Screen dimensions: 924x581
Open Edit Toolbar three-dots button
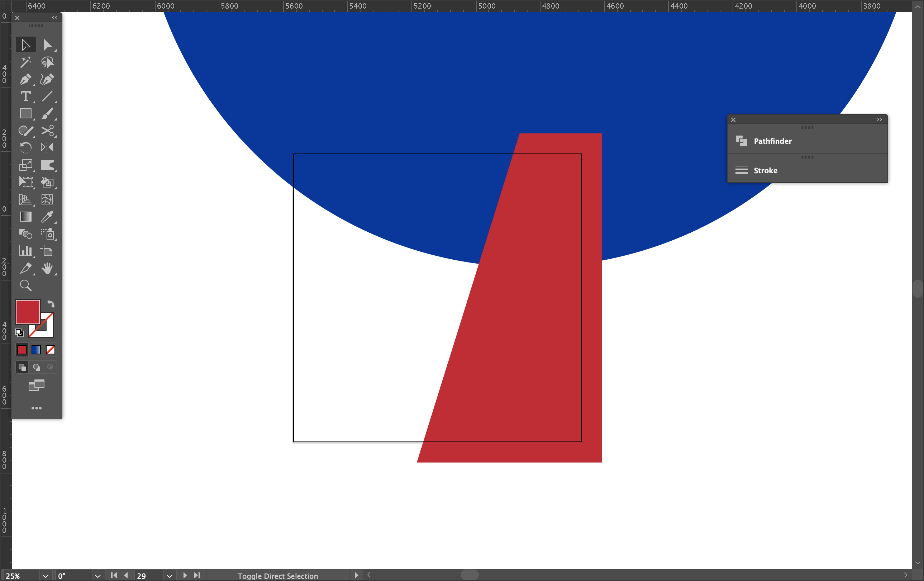click(x=37, y=408)
